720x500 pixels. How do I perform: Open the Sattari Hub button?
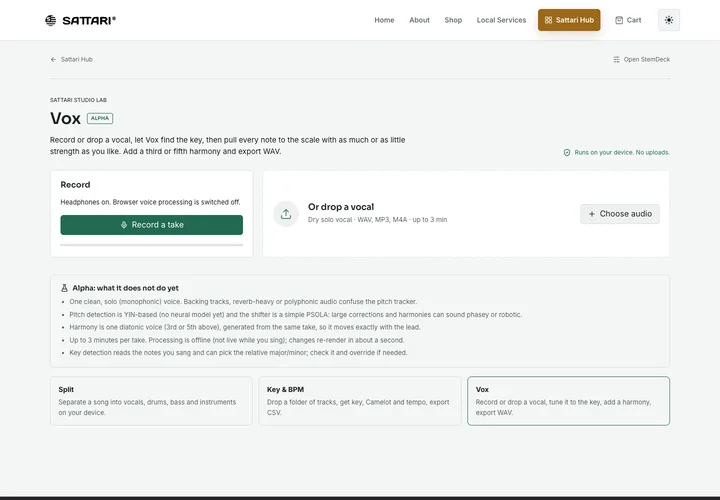[x=569, y=20]
